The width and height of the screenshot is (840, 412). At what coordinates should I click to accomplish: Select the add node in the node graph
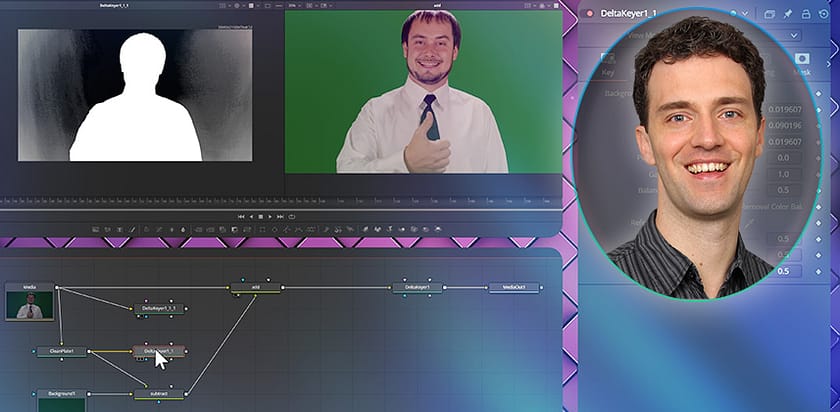(256, 288)
